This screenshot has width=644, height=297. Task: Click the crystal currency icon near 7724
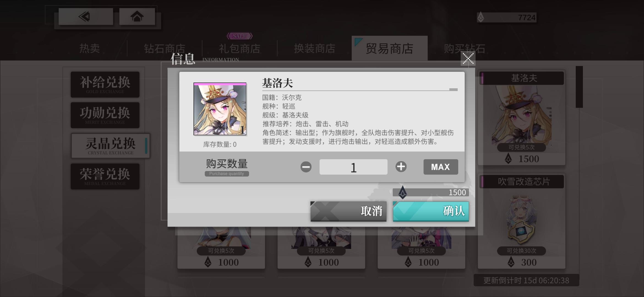pyautogui.click(x=481, y=17)
